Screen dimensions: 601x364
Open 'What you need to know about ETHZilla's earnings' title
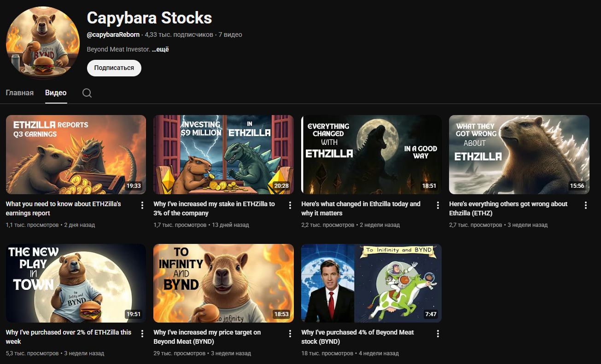(63, 208)
